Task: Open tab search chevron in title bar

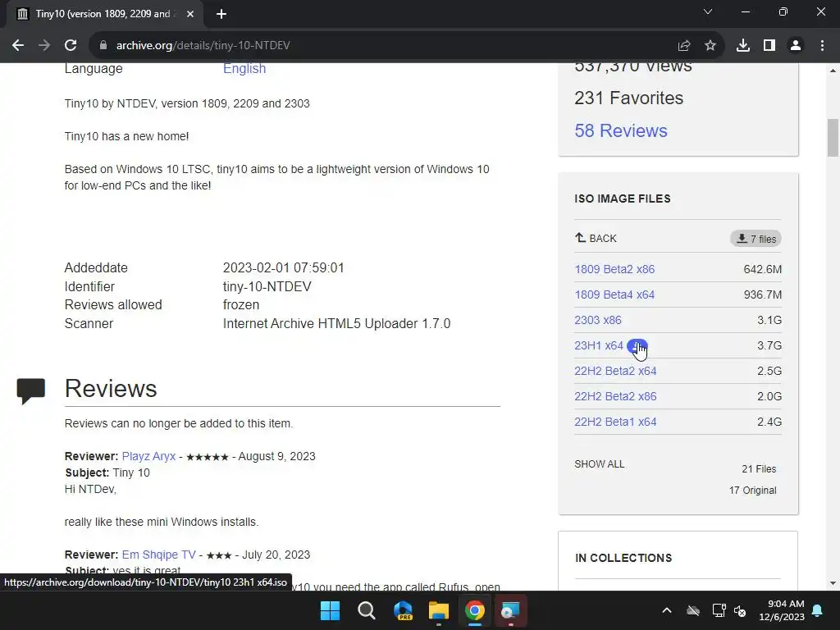Action: (x=708, y=11)
